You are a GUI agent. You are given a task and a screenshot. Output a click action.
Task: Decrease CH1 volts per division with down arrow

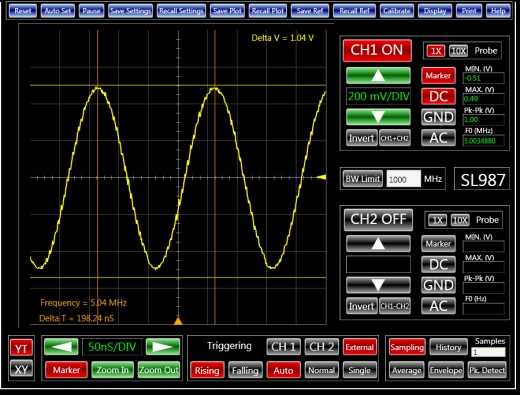click(378, 117)
